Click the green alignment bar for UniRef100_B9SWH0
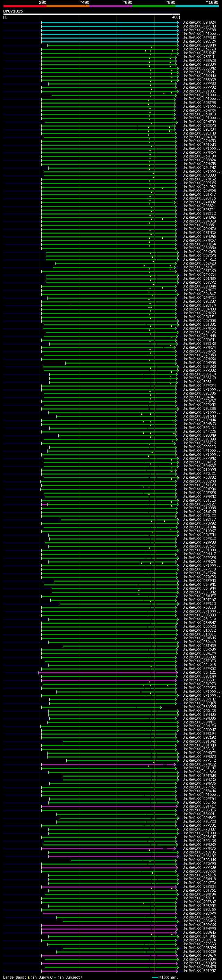222x980 pixels. (x=113, y=46)
